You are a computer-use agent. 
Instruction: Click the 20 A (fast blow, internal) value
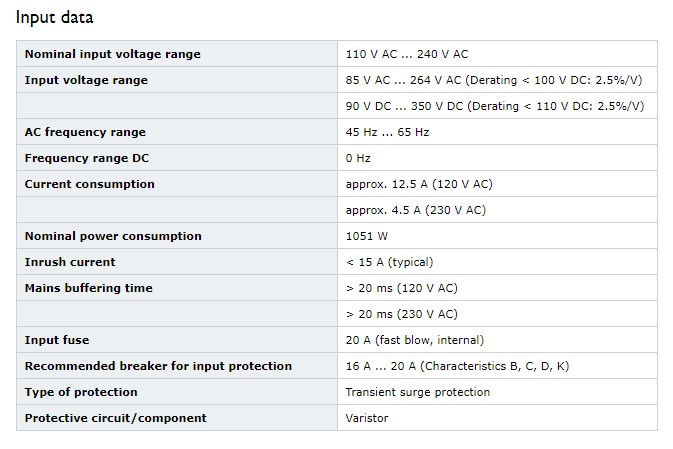pyautogui.click(x=415, y=340)
